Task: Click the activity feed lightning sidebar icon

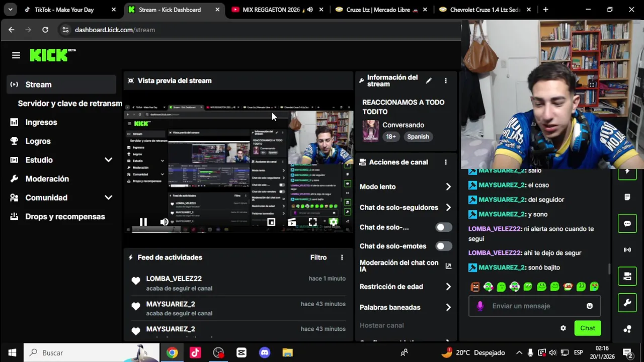Action: tap(627, 172)
